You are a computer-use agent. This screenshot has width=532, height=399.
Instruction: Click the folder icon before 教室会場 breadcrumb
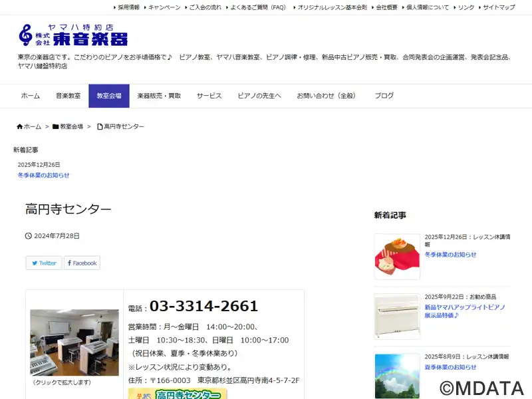(56, 126)
